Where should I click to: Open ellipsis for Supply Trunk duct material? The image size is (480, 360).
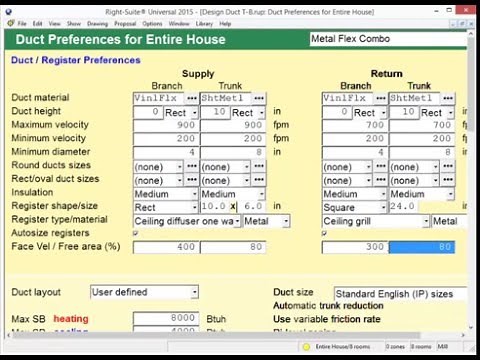[259, 98]
